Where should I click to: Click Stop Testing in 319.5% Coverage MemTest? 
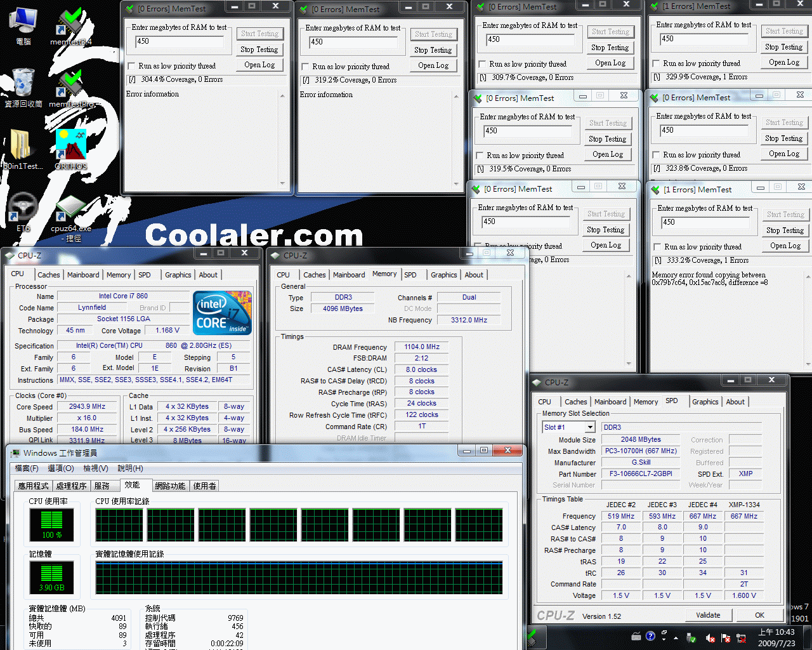(x=608, y=139)
